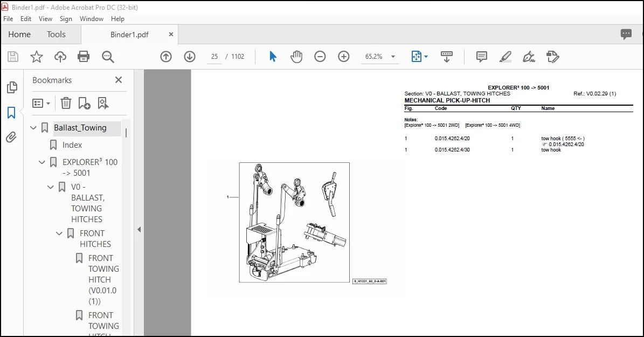Select the Ballast_Towing bookmark

[x=80, y=128]
